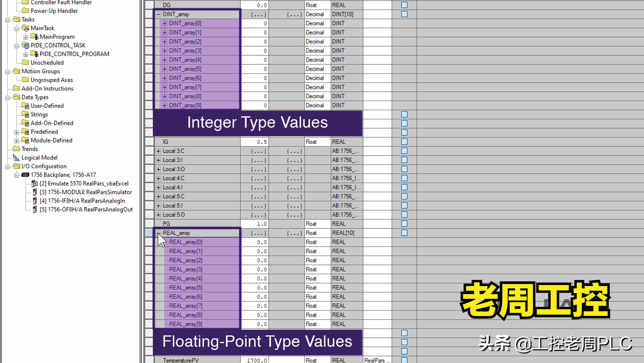Check the checkbox beside the PG tag

pos(404,224)
